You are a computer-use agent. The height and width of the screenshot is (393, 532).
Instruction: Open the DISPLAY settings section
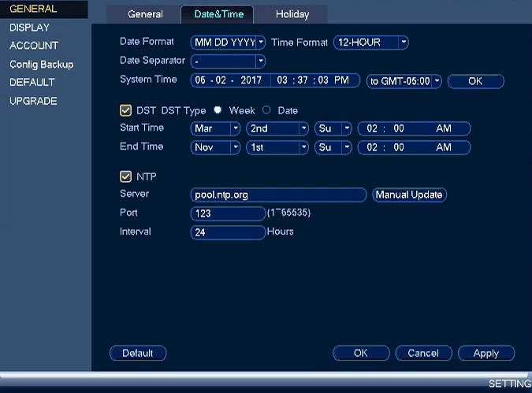[x=29, y=28]
